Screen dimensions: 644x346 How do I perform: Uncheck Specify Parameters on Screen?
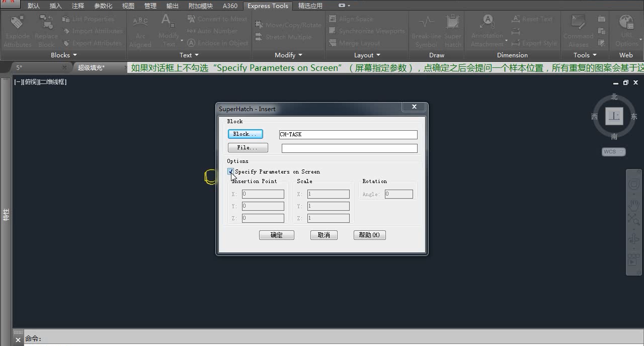(x=231, y=171)
